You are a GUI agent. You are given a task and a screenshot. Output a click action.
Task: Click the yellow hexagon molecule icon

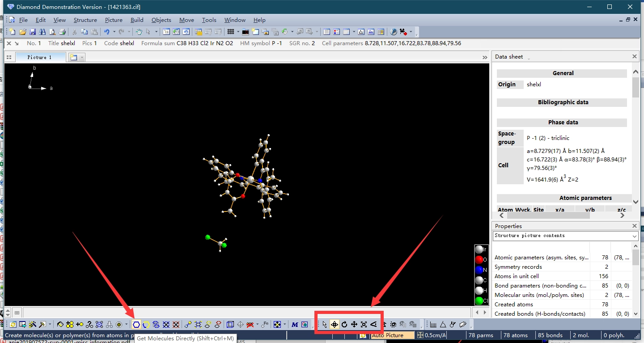[x=146, y=324]
